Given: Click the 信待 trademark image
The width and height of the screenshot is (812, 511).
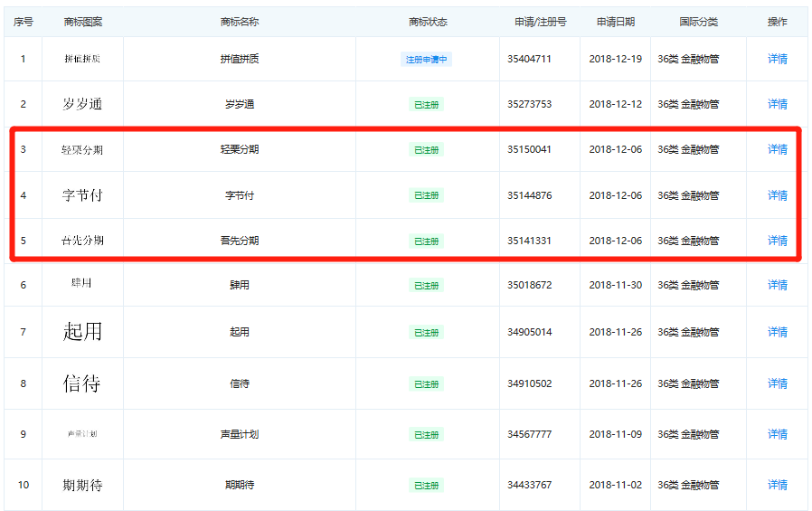Looking at the screenshot, I should coord(81,383).
